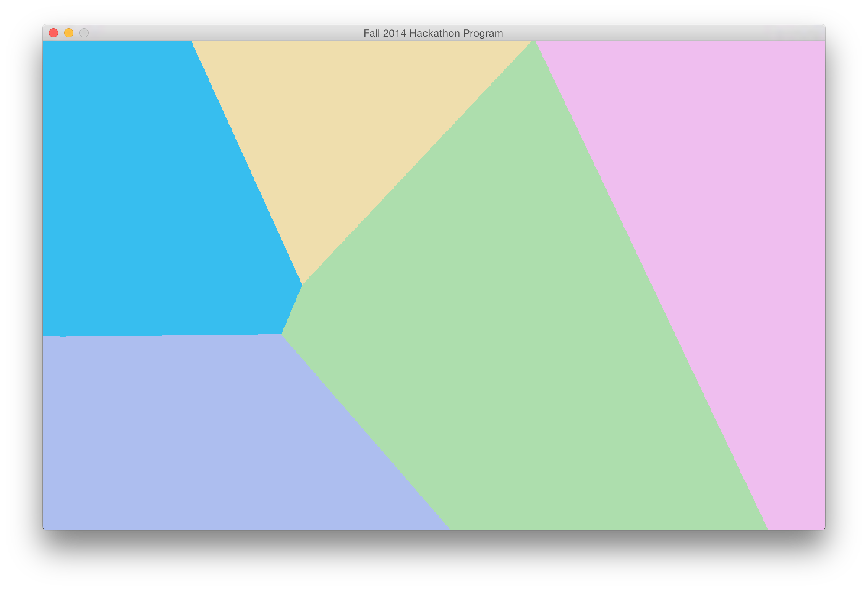Click the vertex where blue, lavender, green meet
Viewport: 868px width, 591px height.
(282, 335)
